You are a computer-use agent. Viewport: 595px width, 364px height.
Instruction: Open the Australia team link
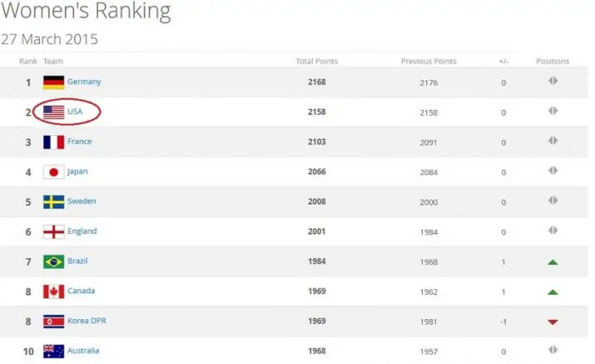point(83,351)
